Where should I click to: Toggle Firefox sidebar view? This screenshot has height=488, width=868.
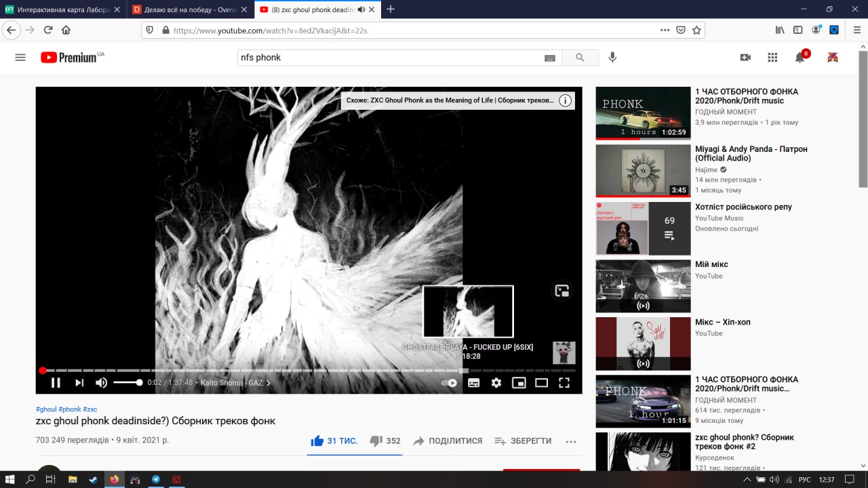pyautogui.click(x=798, y=30)
